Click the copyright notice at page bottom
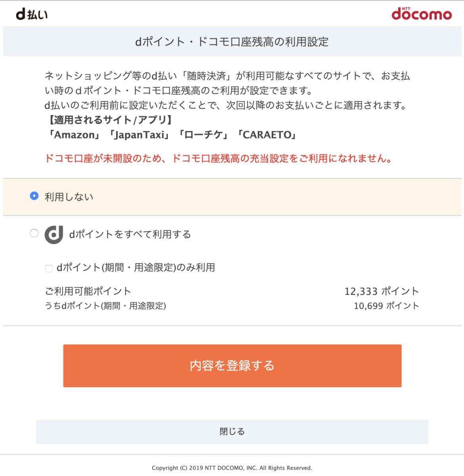Viewport: 464px width, 476px height. (232, 468)
